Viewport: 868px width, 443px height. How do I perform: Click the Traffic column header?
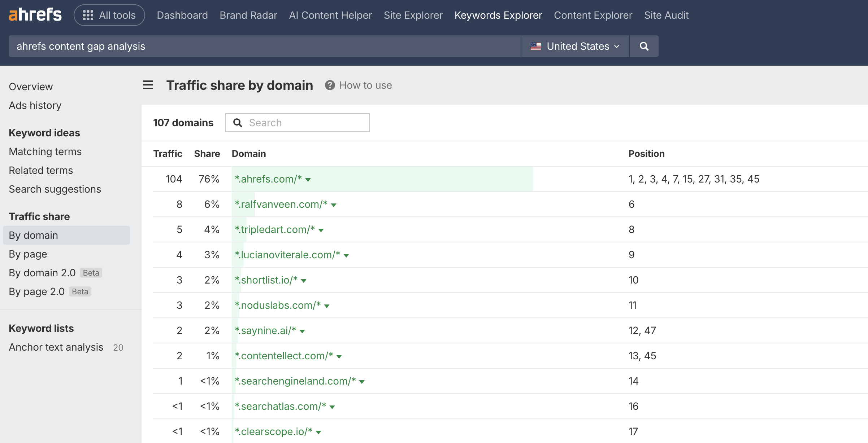168,154
